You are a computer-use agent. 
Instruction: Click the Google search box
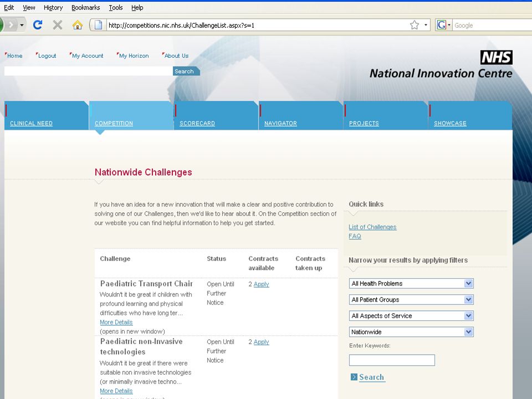tap(493, 25)
